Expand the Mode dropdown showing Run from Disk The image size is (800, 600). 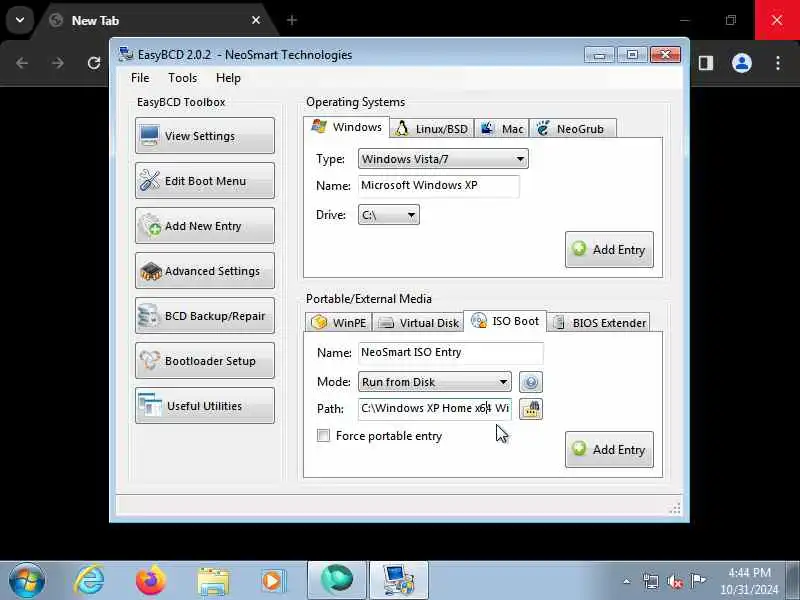(x=435, y=382)
